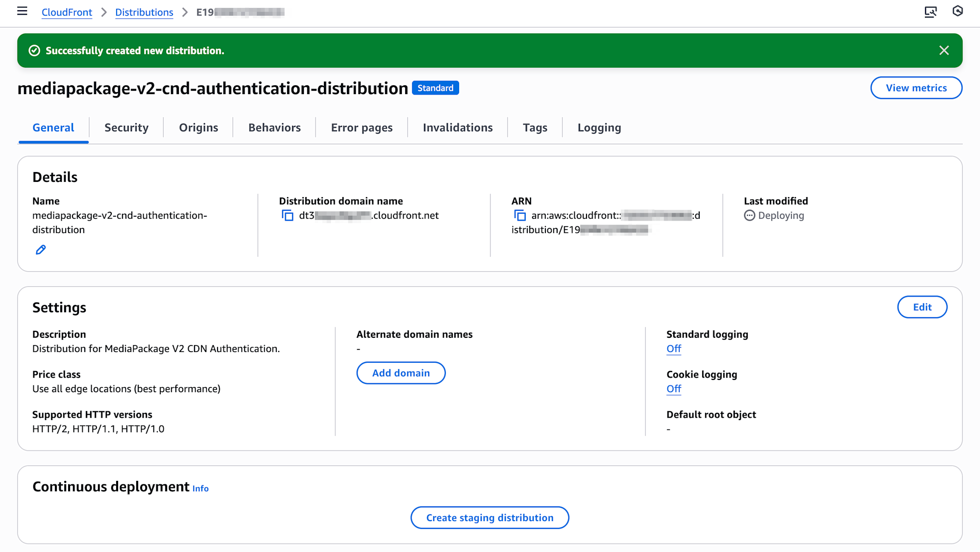Open Continuous deployment Info link

[x=200, y=489]
